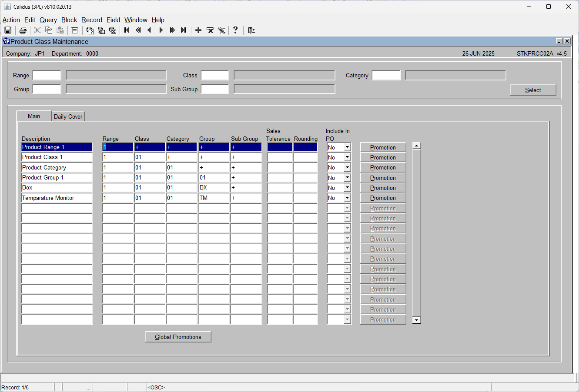Click the Exit door icon
Image resolution: width=579 pixels, height=392 pixels.
coord(251,30)
